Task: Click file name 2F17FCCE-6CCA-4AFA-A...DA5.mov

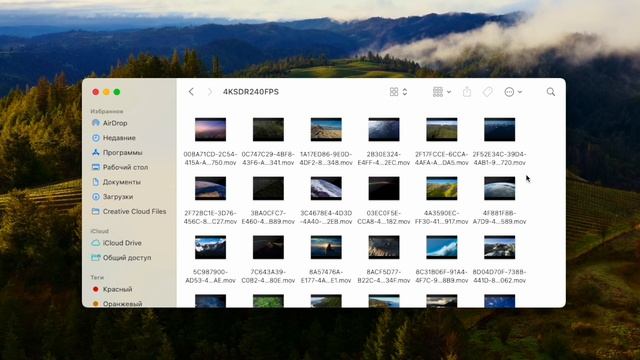Action: pos(442,158)
